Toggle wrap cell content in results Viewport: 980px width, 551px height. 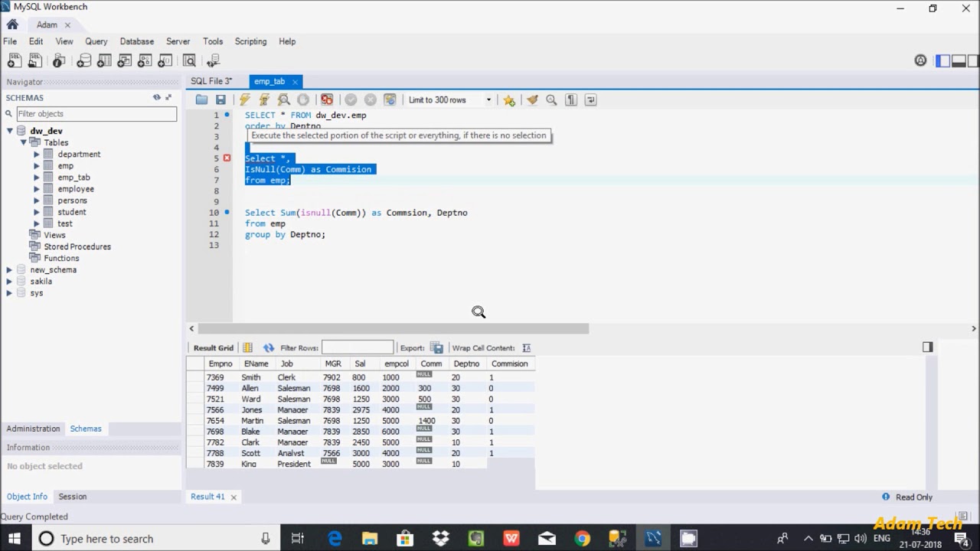pyautogui.click(x=526, y=347)
